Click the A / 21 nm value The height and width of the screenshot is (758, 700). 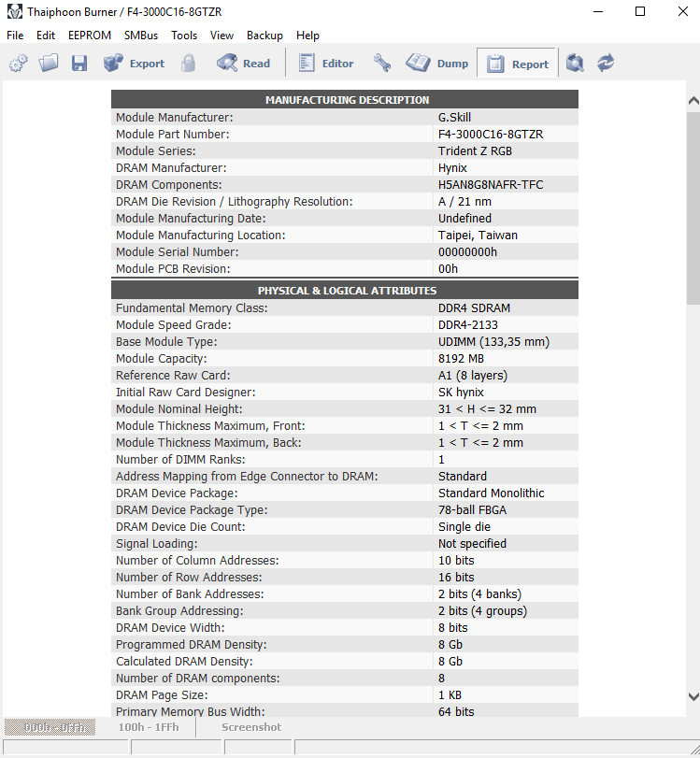coord(464,202)
